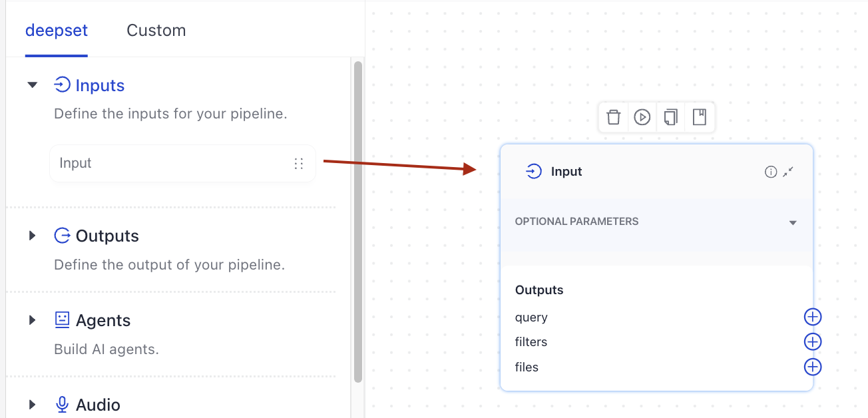Duplicate the Input node via the copy icon
Screen dimensions: 868x418
670,116
